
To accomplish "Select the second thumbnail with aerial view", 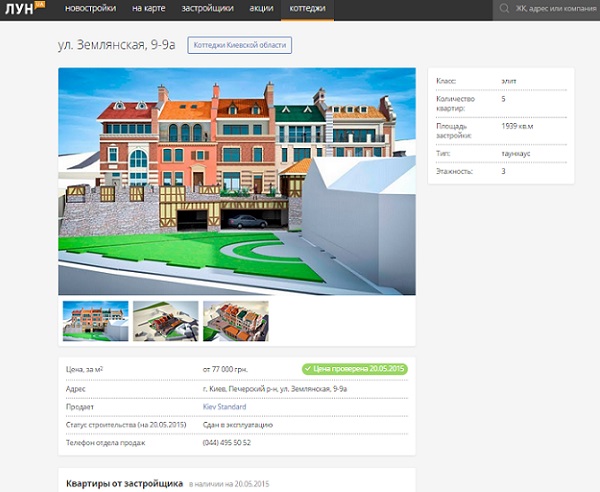I will pyautogui.click(x=165, y=321).
